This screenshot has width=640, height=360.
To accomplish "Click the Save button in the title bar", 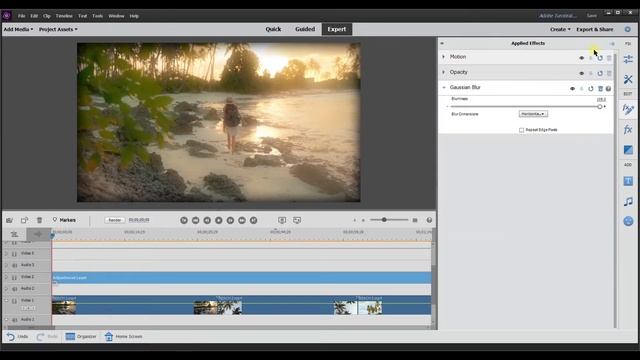I will click(x=592, y=16).
